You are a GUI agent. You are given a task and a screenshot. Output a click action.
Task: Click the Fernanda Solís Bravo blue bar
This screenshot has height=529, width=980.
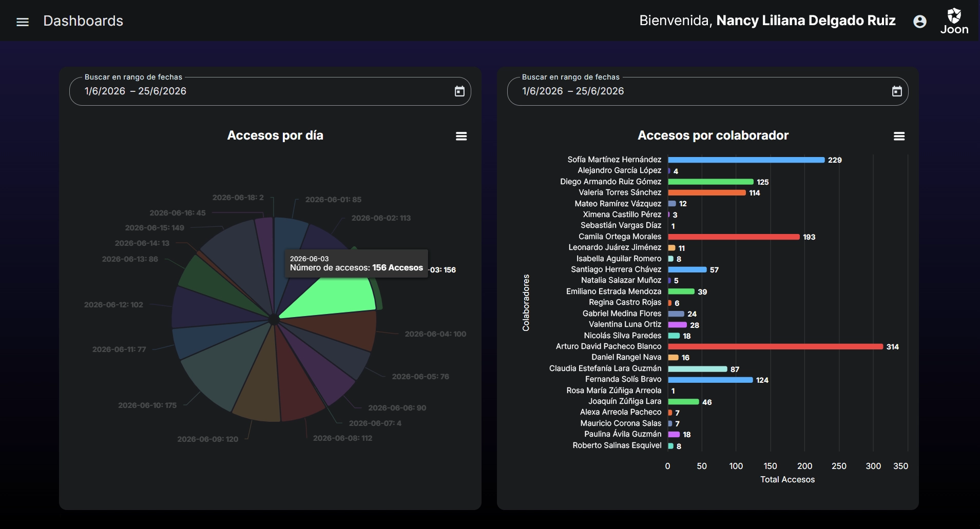710,380
